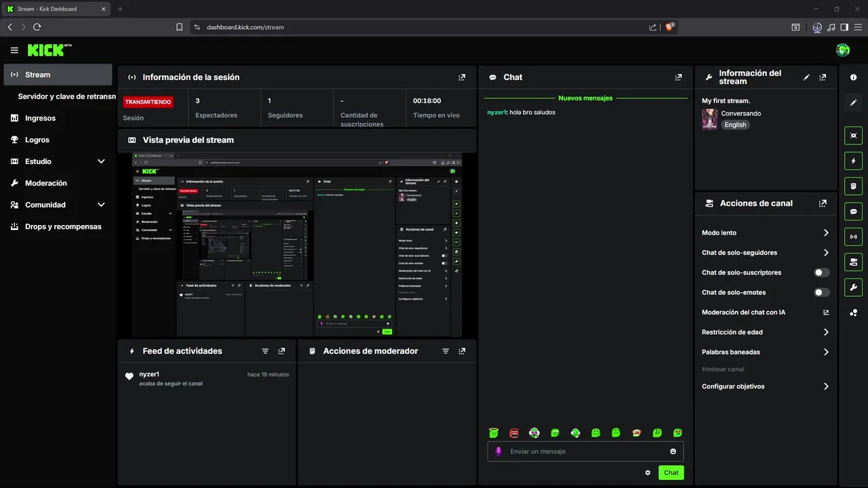Click the heart icon beside the nyzer1 follow event
This screenshot has height=488, width=868.
[129, 377]
